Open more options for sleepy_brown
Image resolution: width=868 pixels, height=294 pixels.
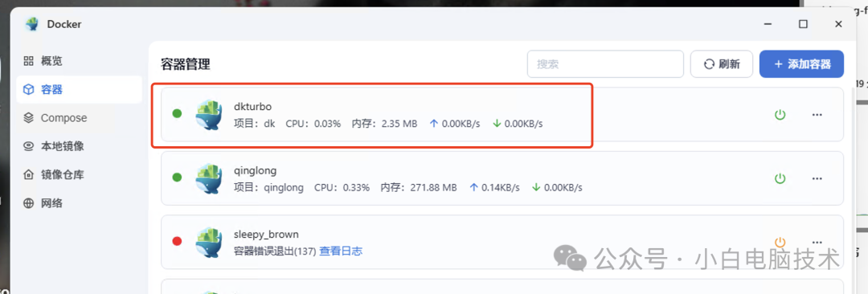tap(817, 243)
